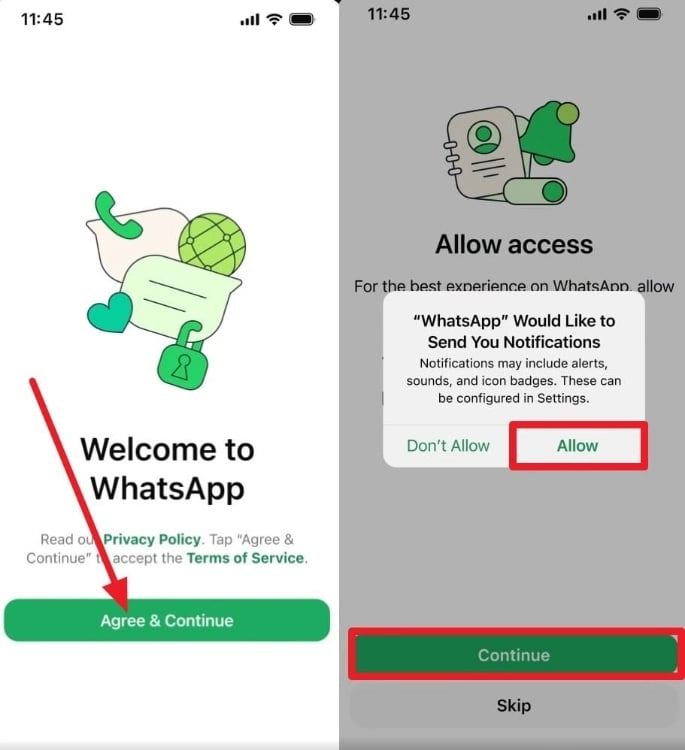
Task: Click the teal heart illustration
Action: coord(110,313)
